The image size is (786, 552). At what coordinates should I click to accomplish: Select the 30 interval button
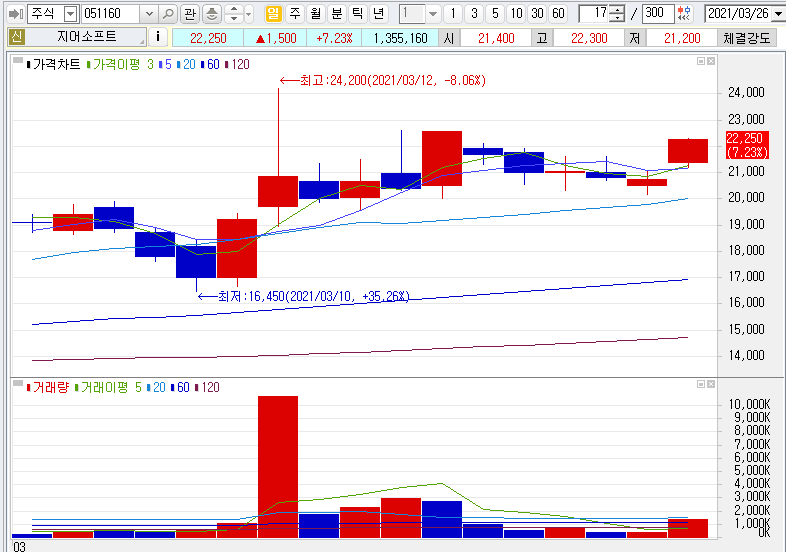(537, 14)
